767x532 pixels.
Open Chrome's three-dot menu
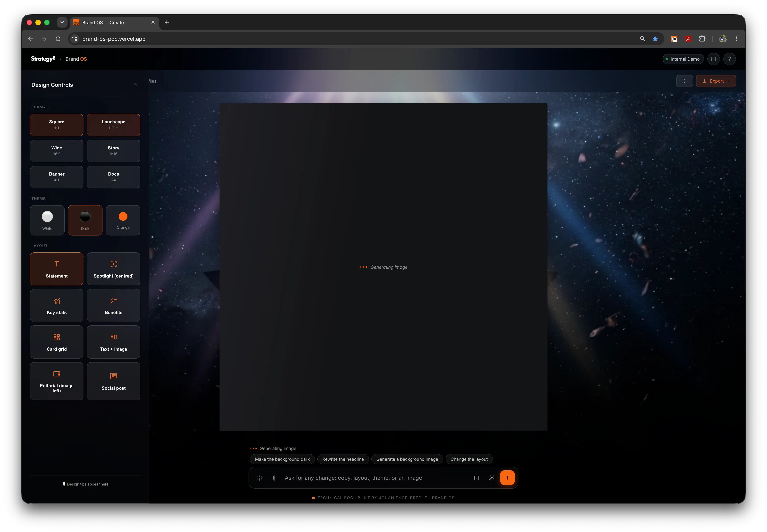pyautogui.click(x=736, y=39)
